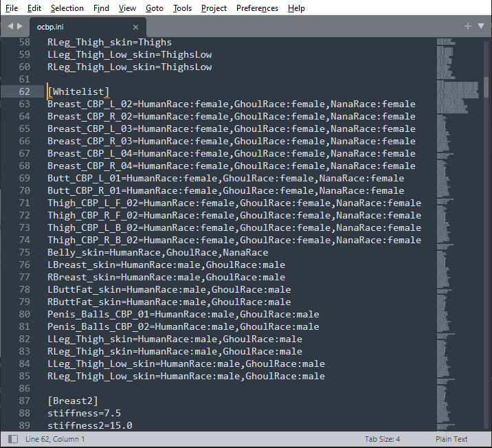Place the cursor on stiffness=7.5
The height and width of the screenshot is (448, 492).
(x=84, y=413)
